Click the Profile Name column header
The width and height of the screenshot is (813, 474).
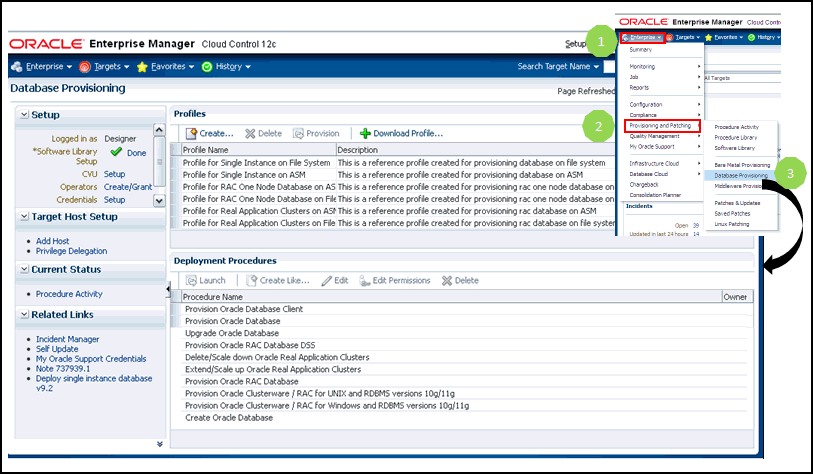(258, 150)
